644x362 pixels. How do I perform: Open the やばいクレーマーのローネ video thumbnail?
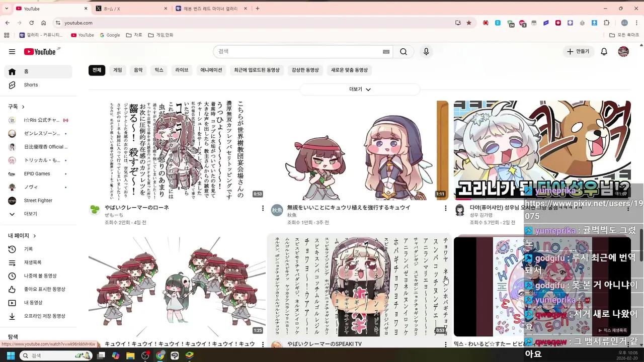coord(177,150)
